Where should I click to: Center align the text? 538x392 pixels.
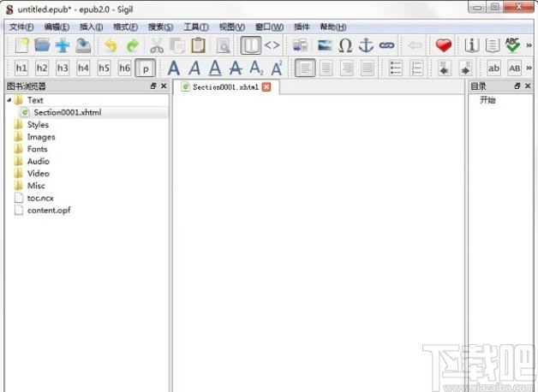[x=326, y=68]
